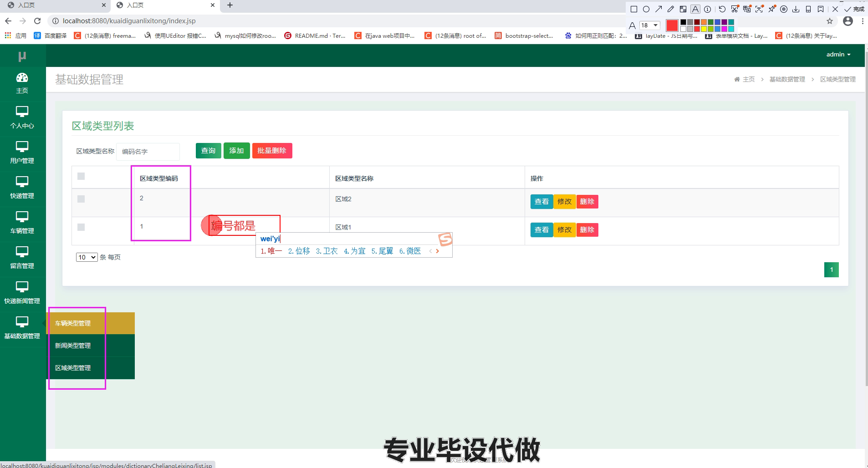
Task: Click the bookmark-shaped screenshot toolbar icon
Action: tap(821, 9)
